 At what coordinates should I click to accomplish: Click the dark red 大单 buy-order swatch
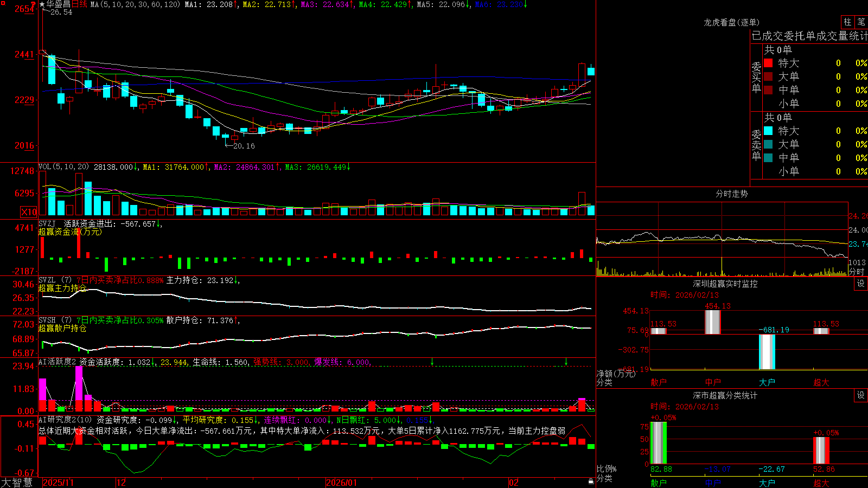pyautogui.click(x=768, y=76)
